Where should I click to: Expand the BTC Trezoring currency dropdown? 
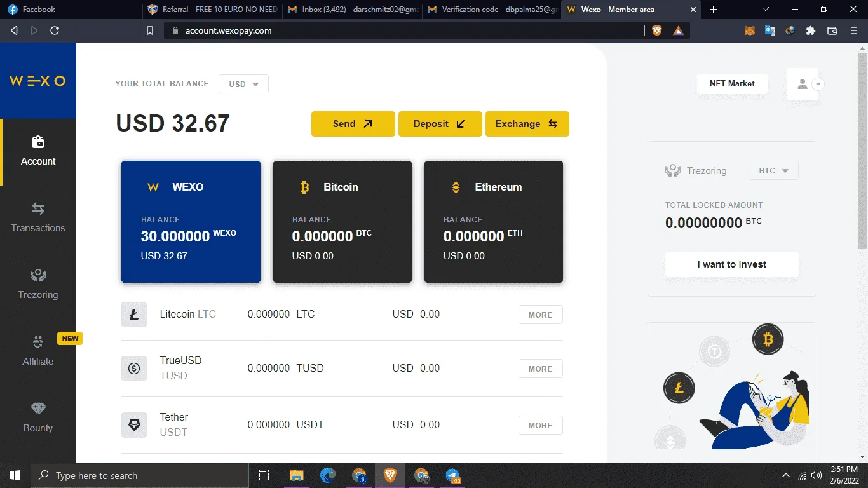tap(773, 171)
